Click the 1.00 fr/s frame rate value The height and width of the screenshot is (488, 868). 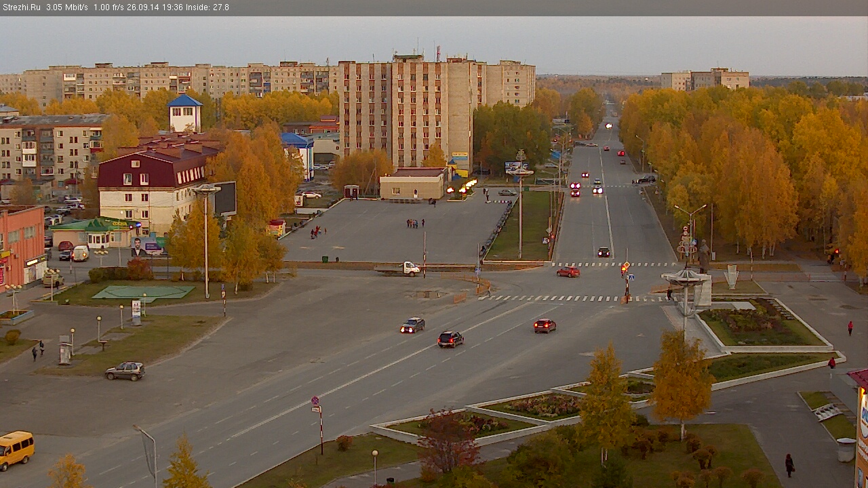point(109,7)
